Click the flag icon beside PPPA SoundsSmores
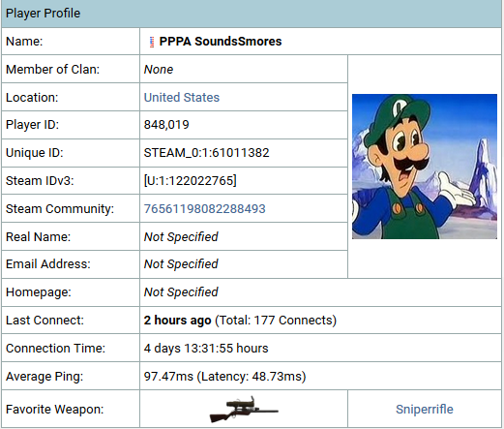Screen dimensions: 504x429 point(152,42)
